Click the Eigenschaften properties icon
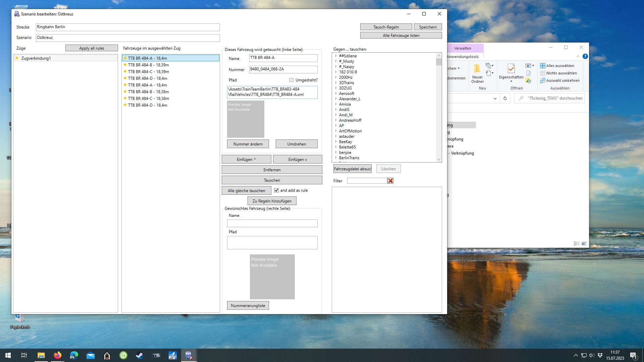Viewport: 644px width, 362px height. pyautogui.click(x=511, y=69)
